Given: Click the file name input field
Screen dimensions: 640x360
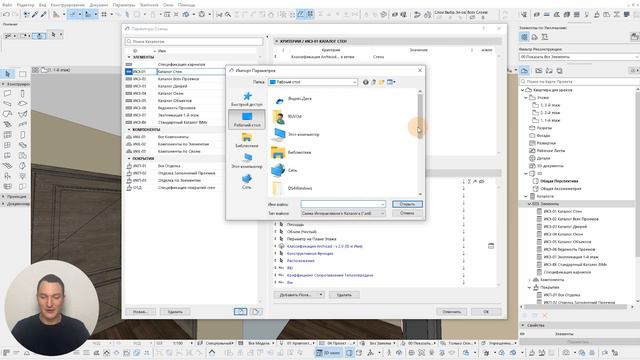Looking at the screenshot, I should tap(343, 204).
